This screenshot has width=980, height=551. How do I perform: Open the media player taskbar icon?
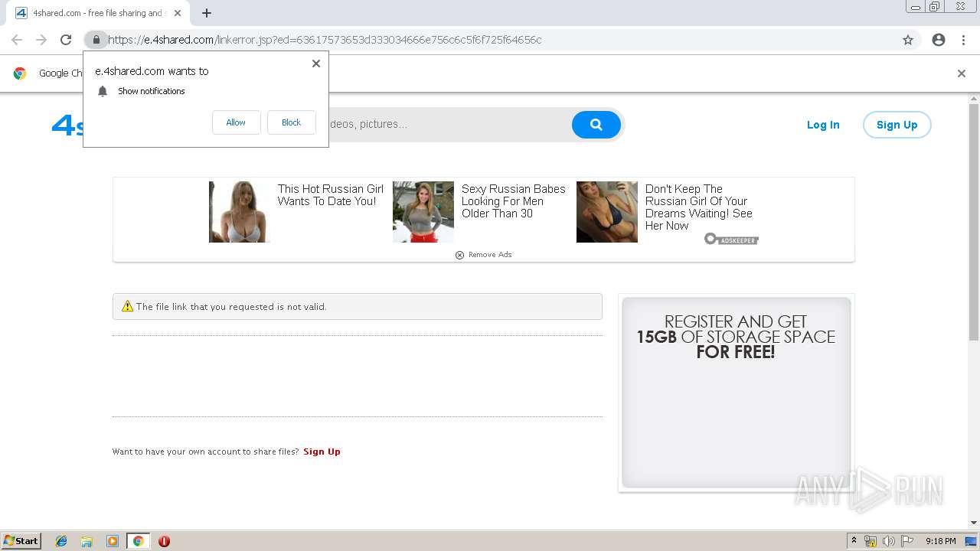tap(113, 541)
